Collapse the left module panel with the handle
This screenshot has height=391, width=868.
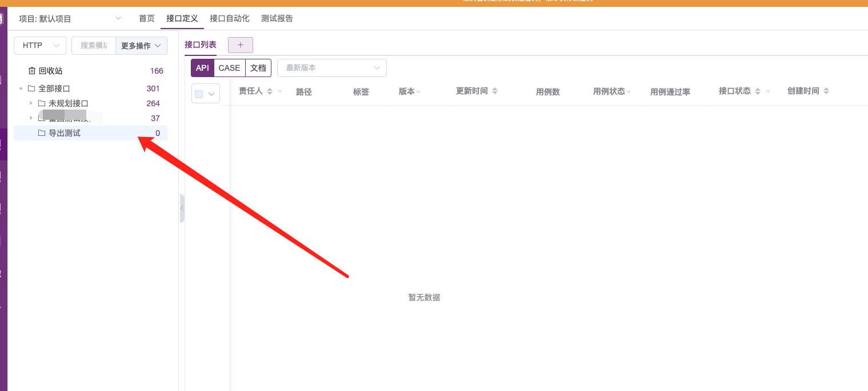[x=182, y=208]
